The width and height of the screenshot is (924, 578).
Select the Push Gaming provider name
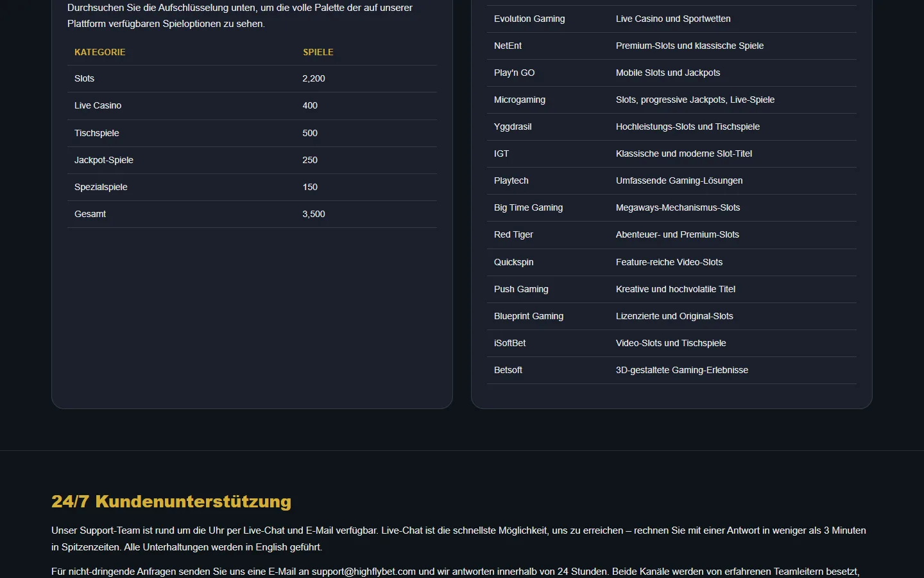coord(521,289)
